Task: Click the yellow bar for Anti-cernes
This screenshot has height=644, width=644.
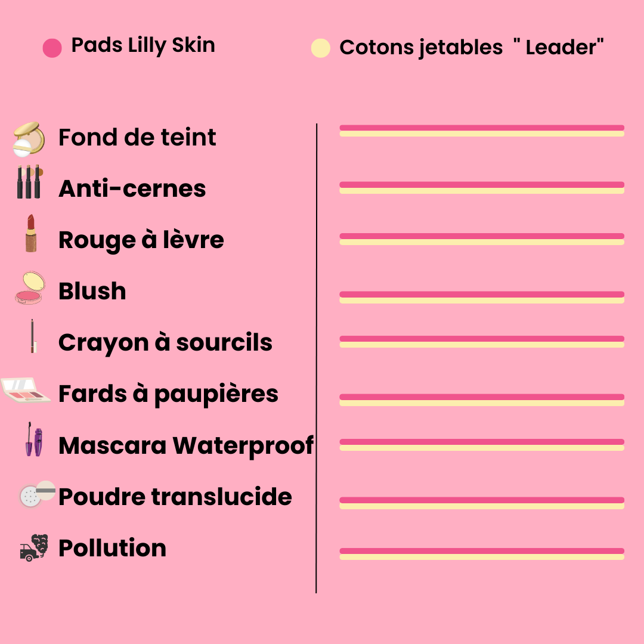Action: click(x=482, y=191)
